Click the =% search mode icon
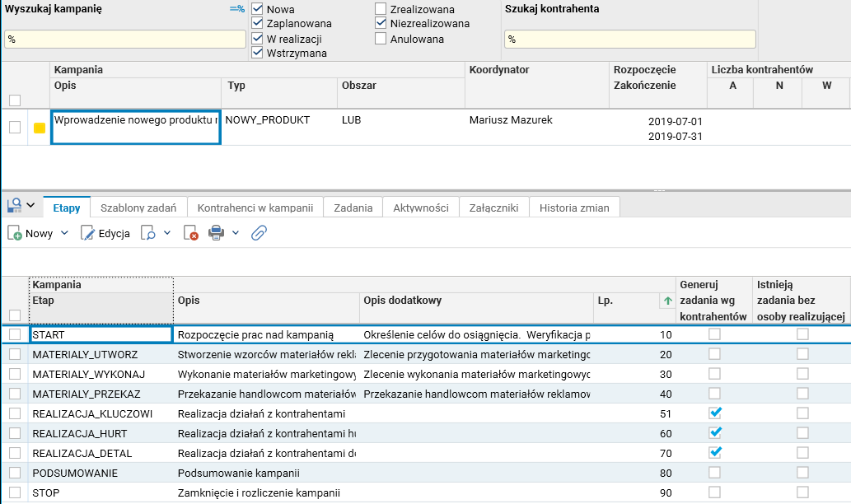The height and width of the screenshot is (504, 851). click(237, 8)
